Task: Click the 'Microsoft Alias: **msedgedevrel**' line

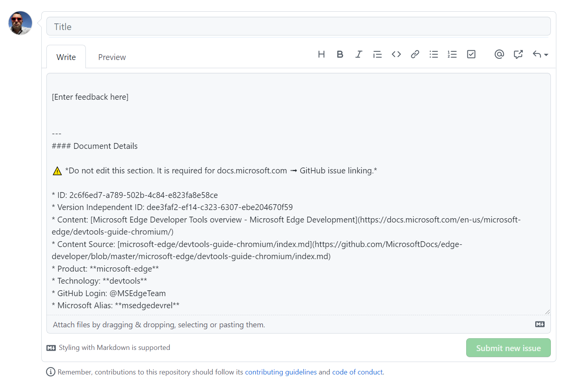Action: tap(115, 305)
